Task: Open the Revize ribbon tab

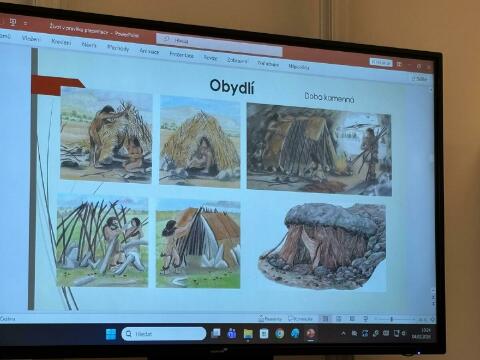Action: pyautogui.click(x=210, y=57)
